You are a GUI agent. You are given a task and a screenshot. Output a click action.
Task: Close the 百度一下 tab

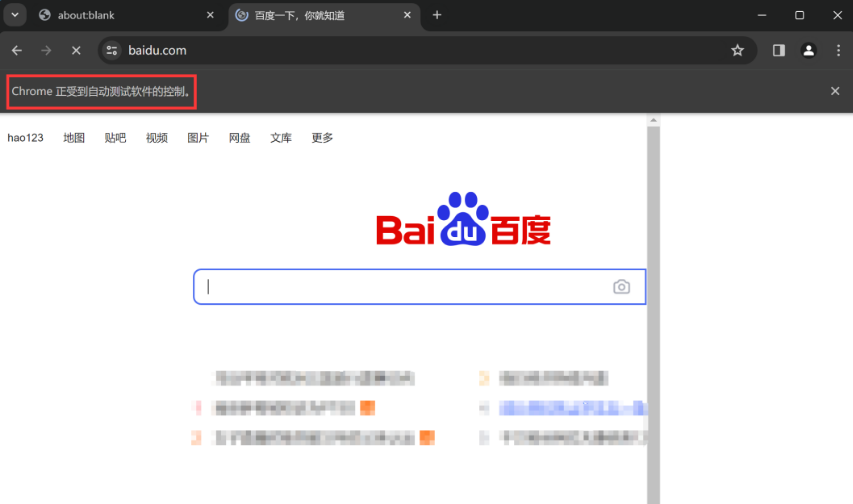(407, 15)
